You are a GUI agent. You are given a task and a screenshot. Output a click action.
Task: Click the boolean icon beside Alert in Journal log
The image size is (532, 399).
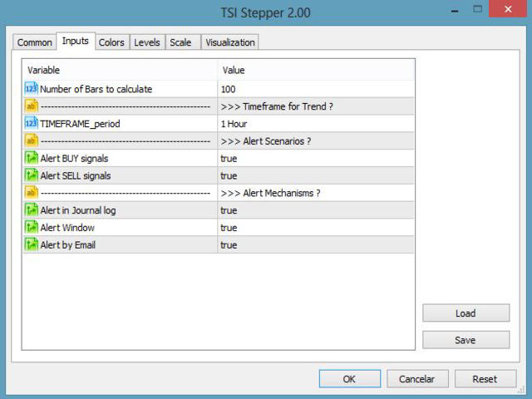[32, 210]
